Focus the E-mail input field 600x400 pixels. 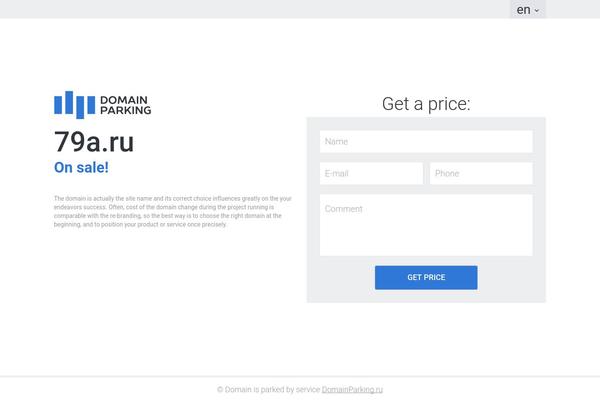pos(371,173)
